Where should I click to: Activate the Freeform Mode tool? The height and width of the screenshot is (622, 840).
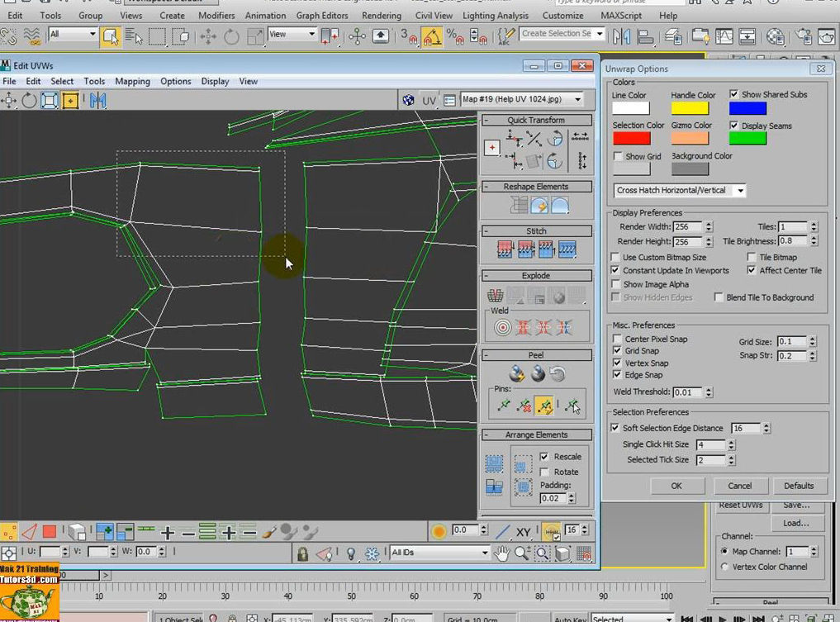[x=70, y=100]
